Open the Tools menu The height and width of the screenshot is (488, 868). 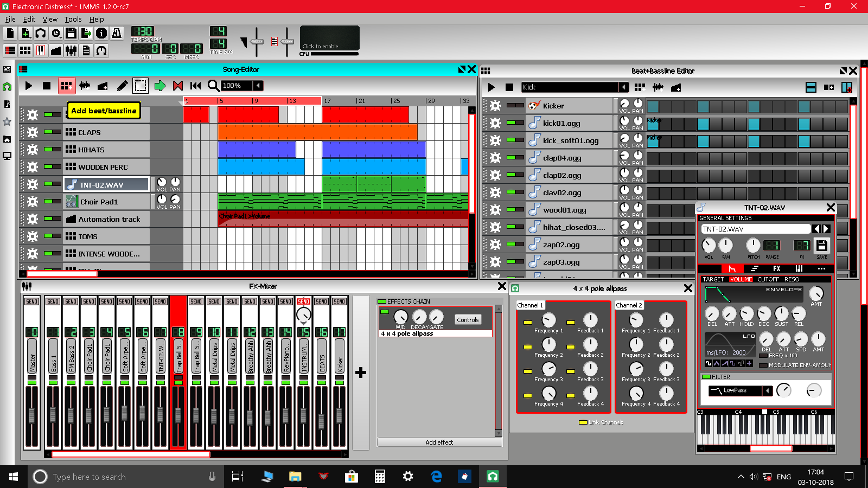tap(73, 19)
